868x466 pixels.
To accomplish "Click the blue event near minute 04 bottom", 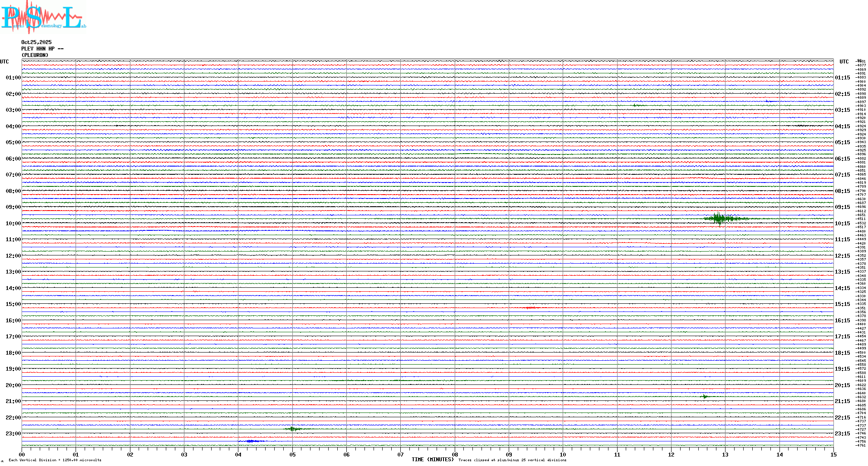I will coord(251,441).
